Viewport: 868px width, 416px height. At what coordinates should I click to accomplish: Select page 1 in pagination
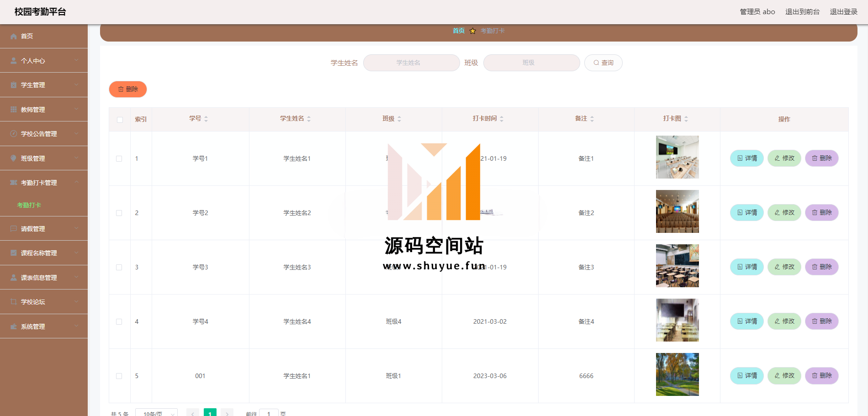tap(210, 412)
